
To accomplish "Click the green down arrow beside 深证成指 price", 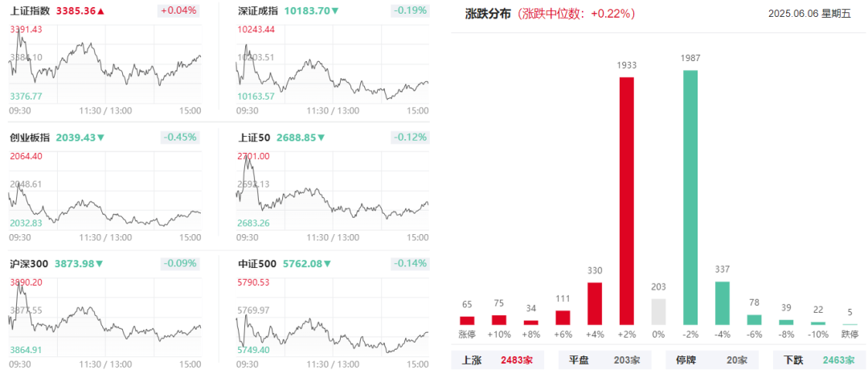I will pyautogui.click(x=335, y=10).
